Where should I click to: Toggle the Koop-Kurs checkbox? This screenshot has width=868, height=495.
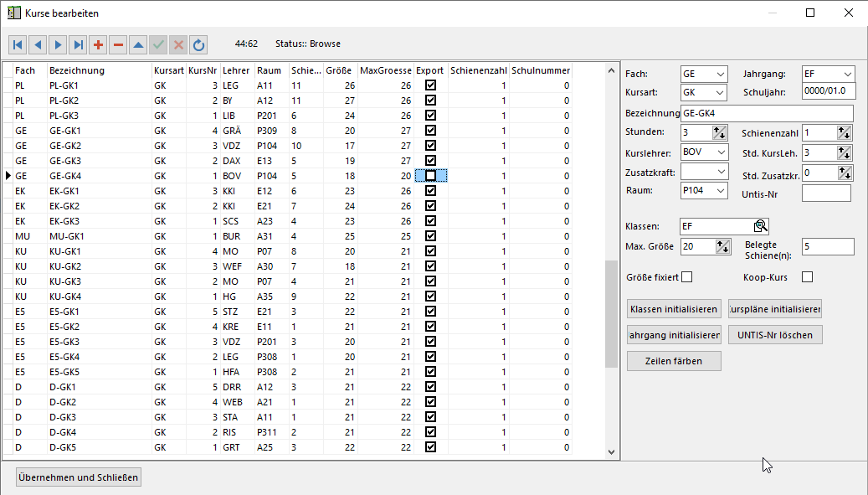point(807,277)
